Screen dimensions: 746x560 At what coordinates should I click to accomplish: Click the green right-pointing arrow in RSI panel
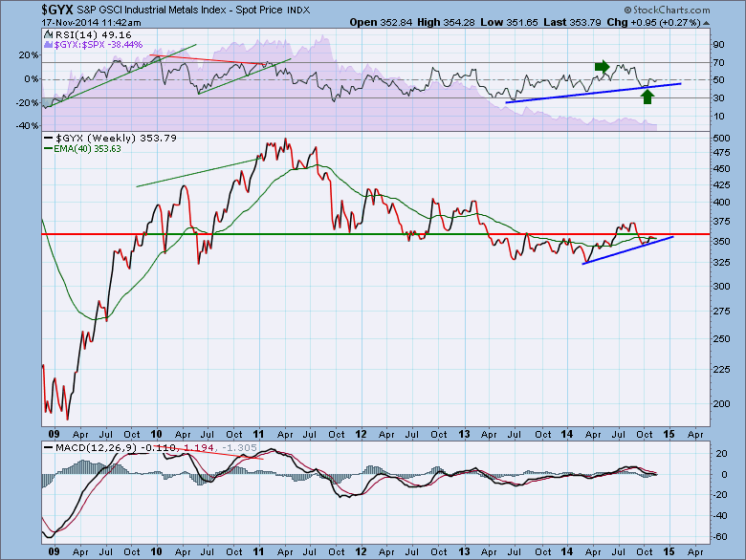pos(602,66)
